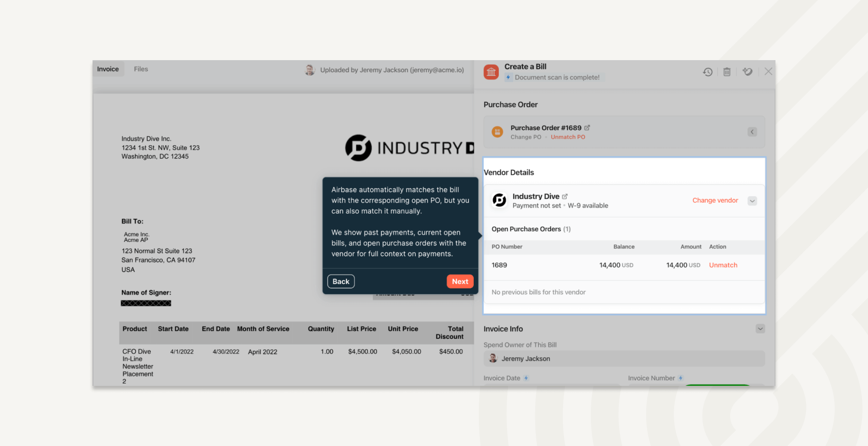
Task: Click the 14,400 USD balance value
Action: click(616, 265)
